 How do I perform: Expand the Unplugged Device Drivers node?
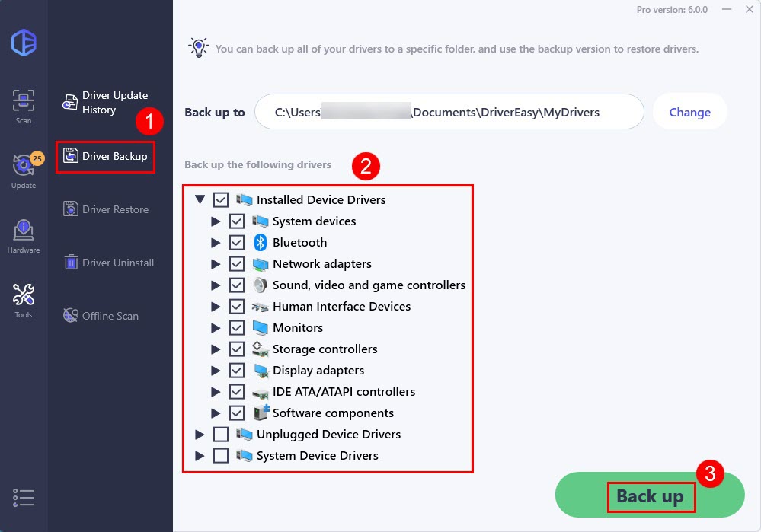click(x=200, y=434)
